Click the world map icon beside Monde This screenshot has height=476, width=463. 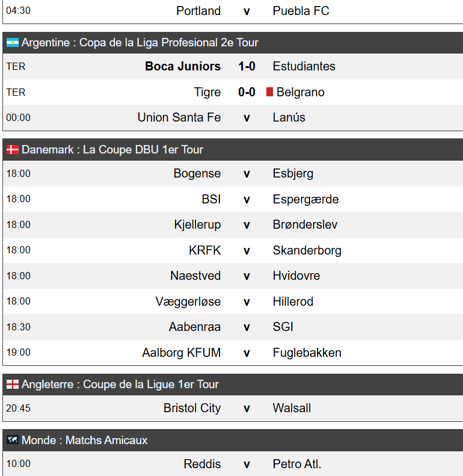click(x=13, y=440)
